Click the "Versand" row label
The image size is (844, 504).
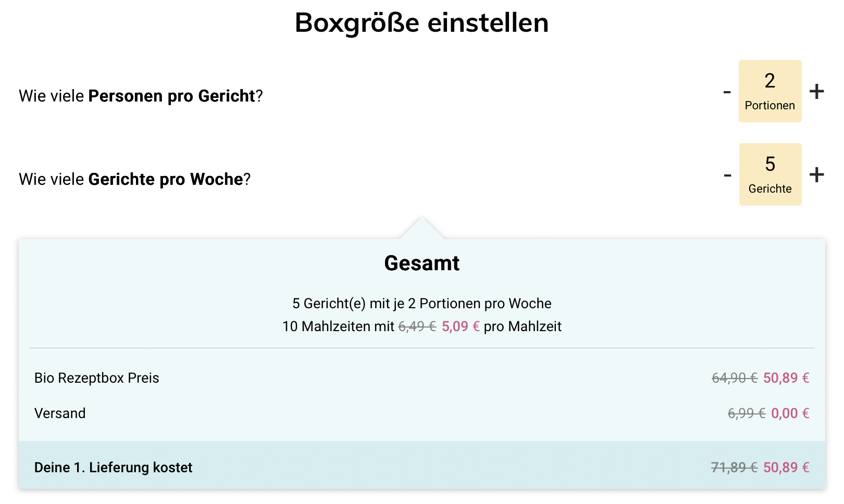point(60,413)
